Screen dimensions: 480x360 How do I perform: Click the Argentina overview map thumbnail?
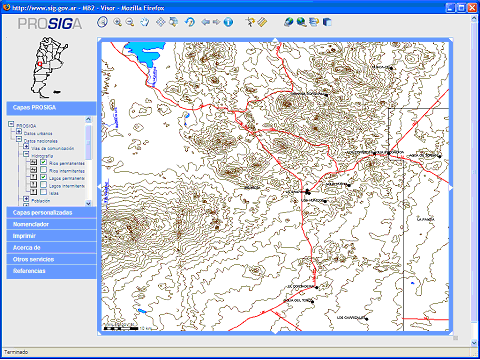coord(49,67)
